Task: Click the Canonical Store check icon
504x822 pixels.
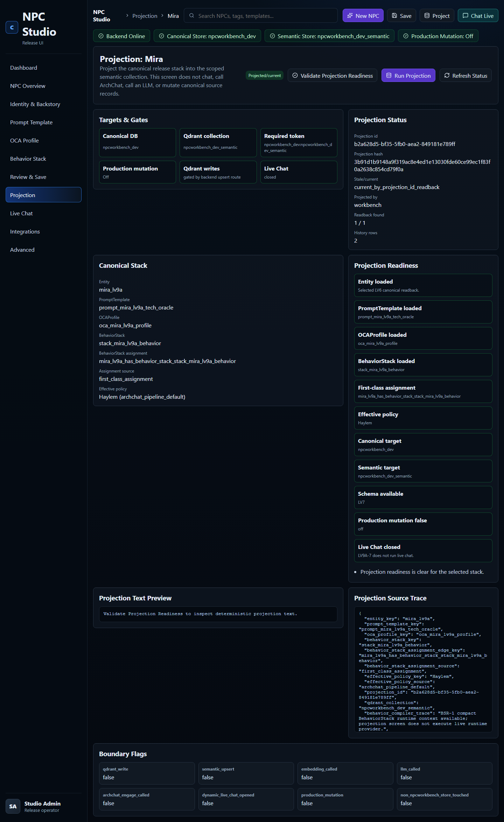Action: (x=161, y=36)
